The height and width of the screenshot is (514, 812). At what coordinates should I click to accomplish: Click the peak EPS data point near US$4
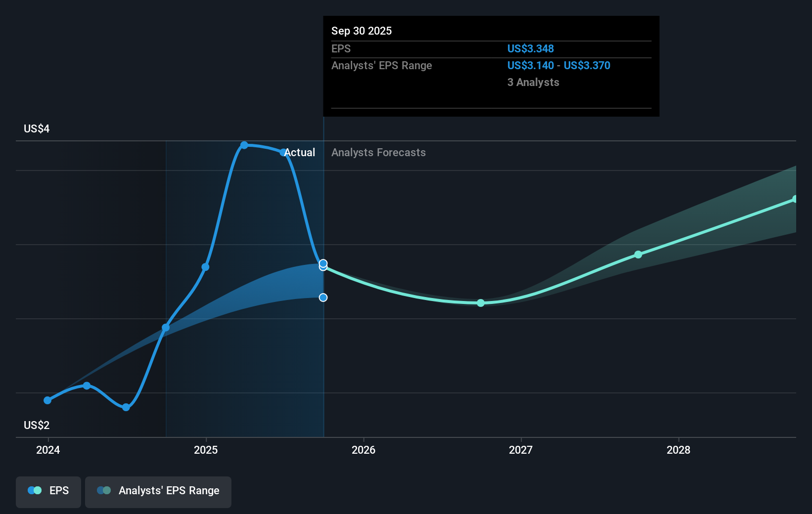pyautogui.click(x=245, y=145)
